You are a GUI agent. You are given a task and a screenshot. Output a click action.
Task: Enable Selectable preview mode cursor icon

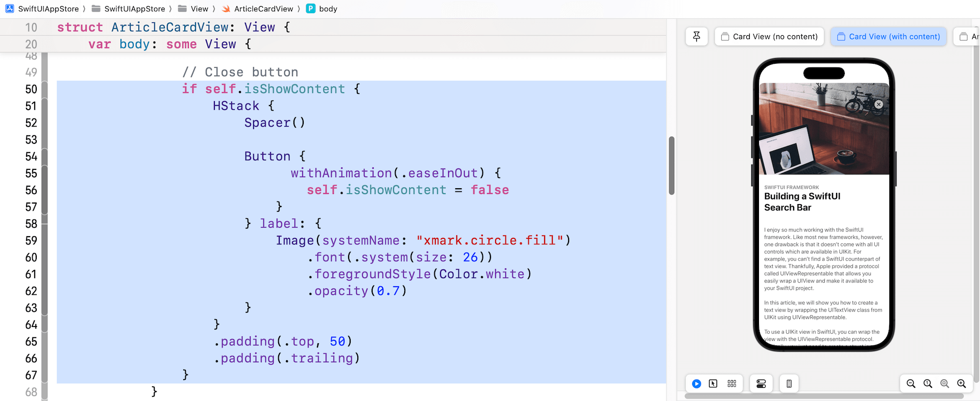(x=713, y=384)
